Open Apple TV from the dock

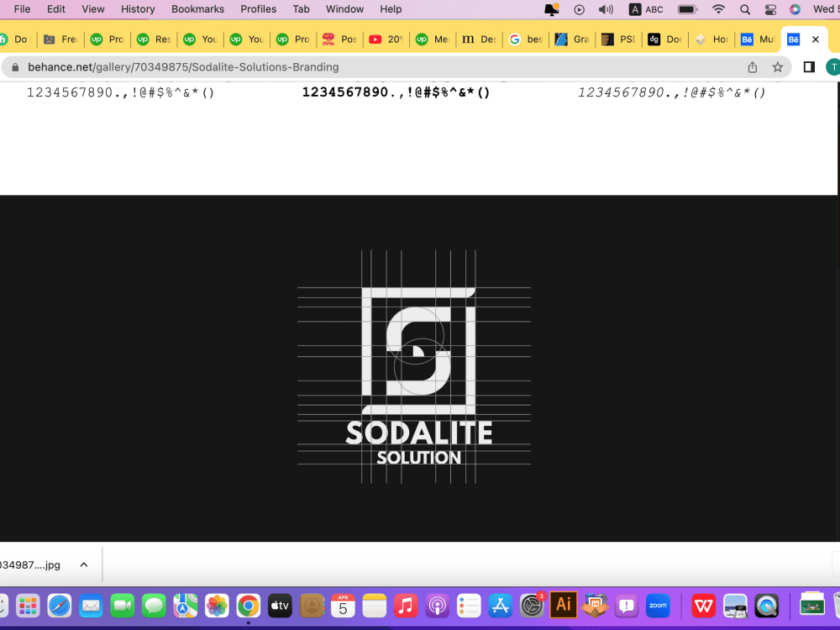281,606
